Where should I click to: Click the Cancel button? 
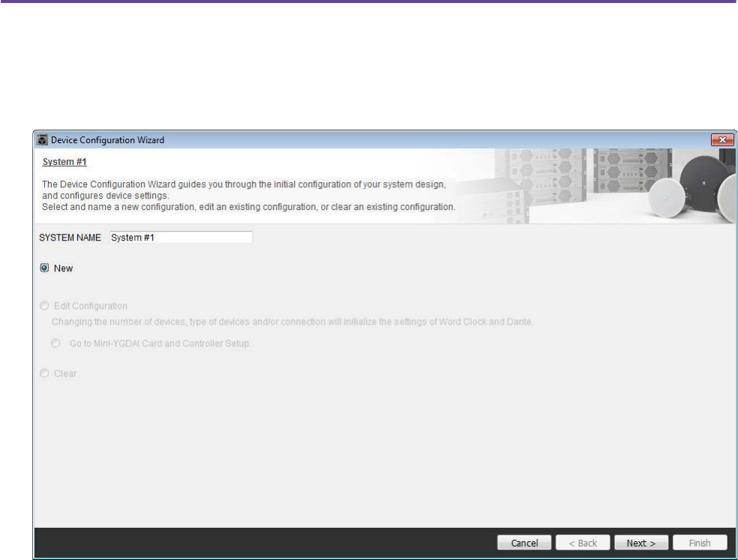[524, 543]
